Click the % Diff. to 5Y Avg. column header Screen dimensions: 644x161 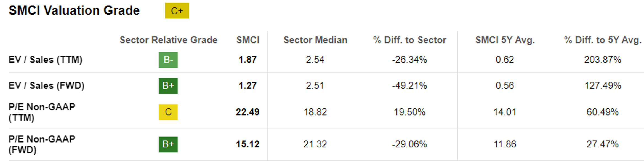(x=603, y=40)
